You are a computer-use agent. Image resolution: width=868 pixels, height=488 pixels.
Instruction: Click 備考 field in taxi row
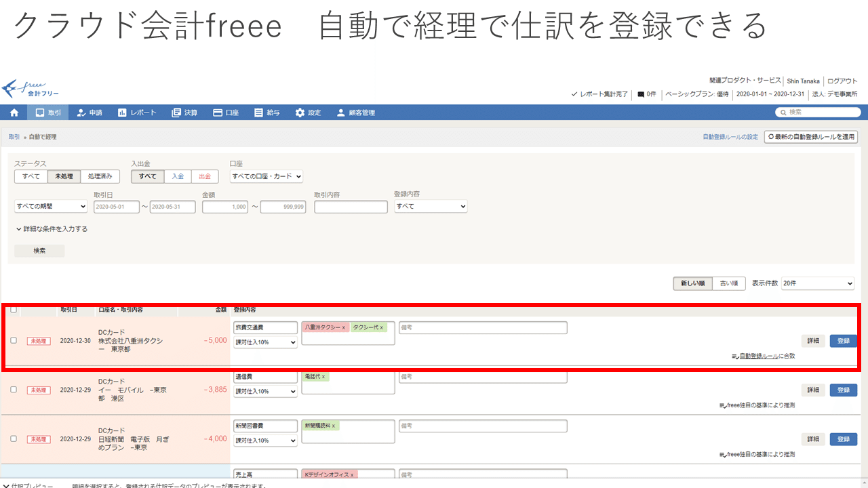click(x=483, y=327)
